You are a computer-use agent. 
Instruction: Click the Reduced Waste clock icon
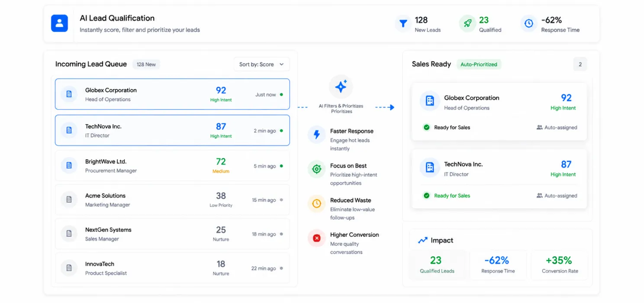316,203
